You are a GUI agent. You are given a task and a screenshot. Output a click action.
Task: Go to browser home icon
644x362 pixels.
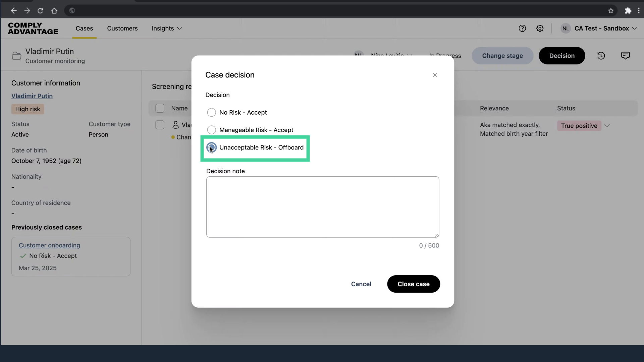point(54,11)
